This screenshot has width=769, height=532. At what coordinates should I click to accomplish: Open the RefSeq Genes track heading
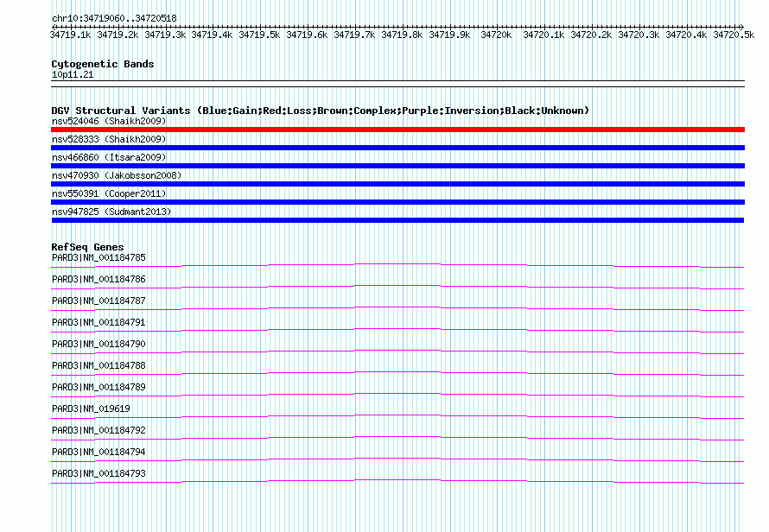pyautogui.click(x=88, y=247)
